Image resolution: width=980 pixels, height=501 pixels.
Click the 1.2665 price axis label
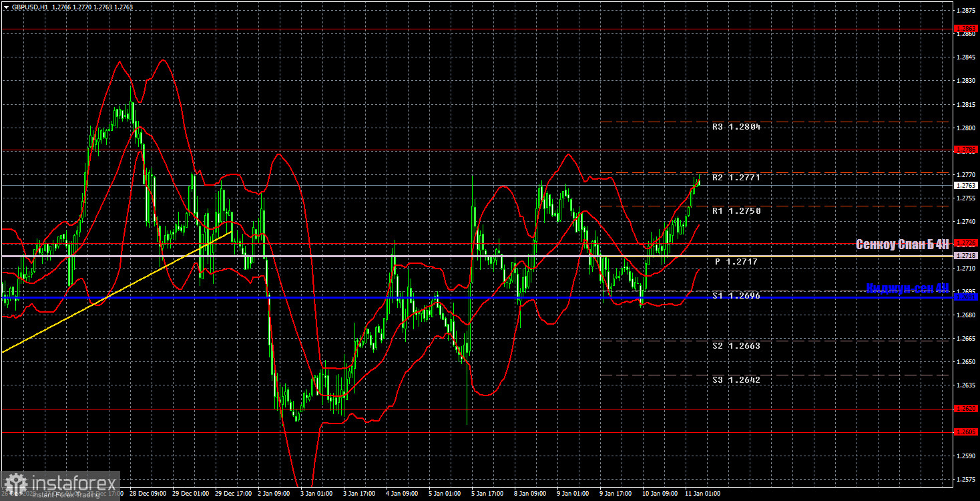(966, 339)
